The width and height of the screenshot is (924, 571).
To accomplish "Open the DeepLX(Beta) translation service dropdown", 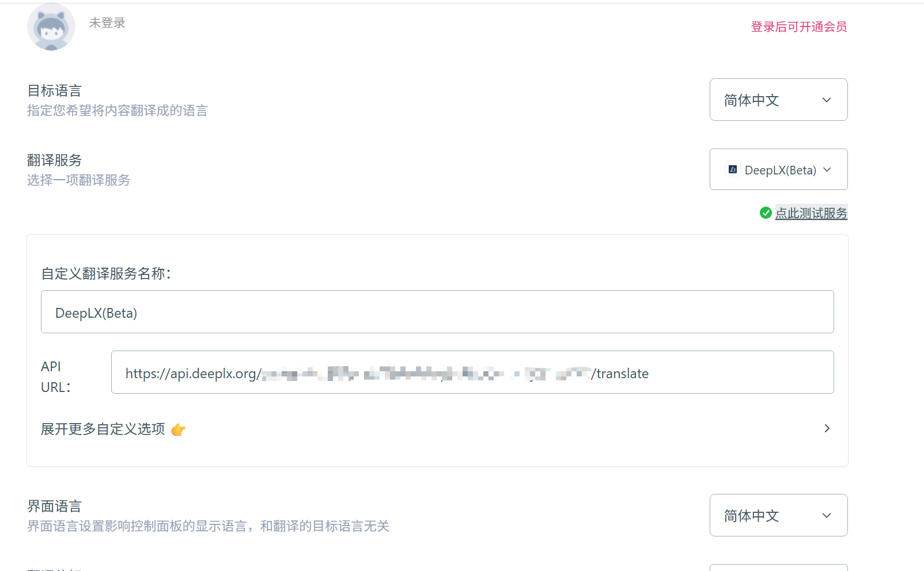I will [x=778, y=169].
